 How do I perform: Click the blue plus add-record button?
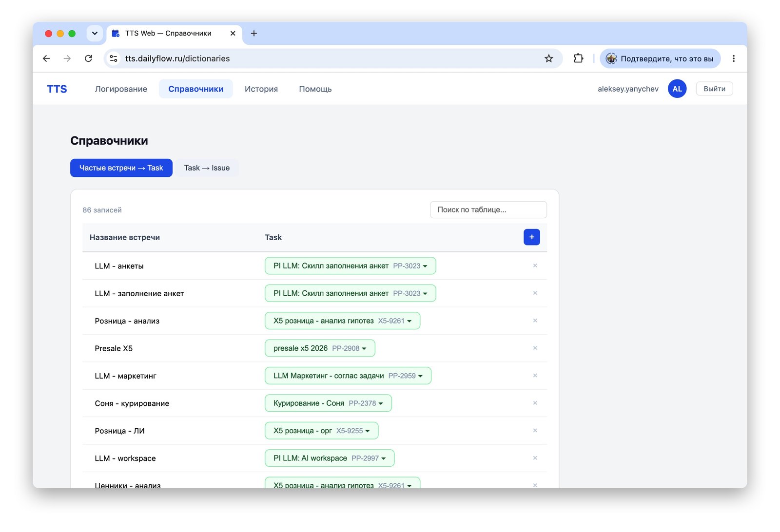click(x=532, y=237)
